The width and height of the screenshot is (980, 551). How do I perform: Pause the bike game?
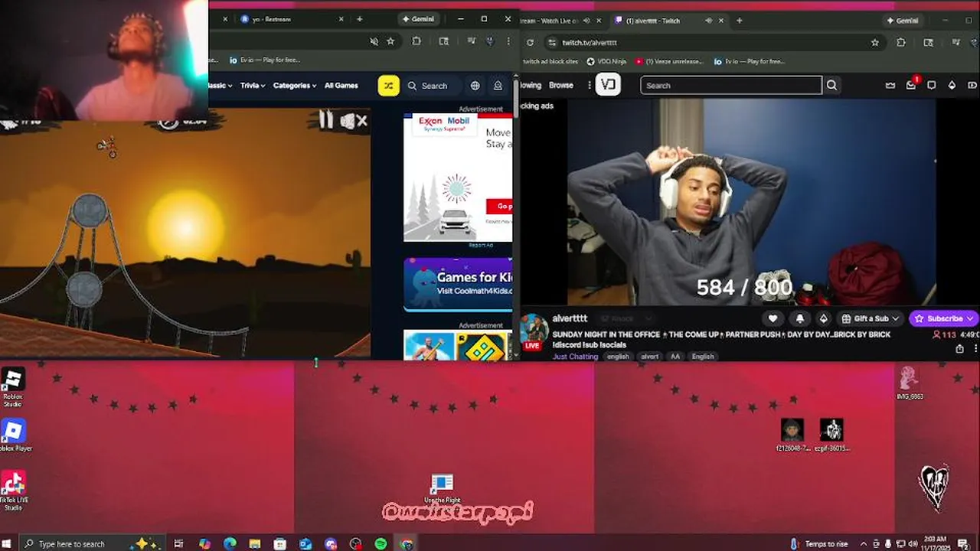pyautogui.click(x=327, y=119)
